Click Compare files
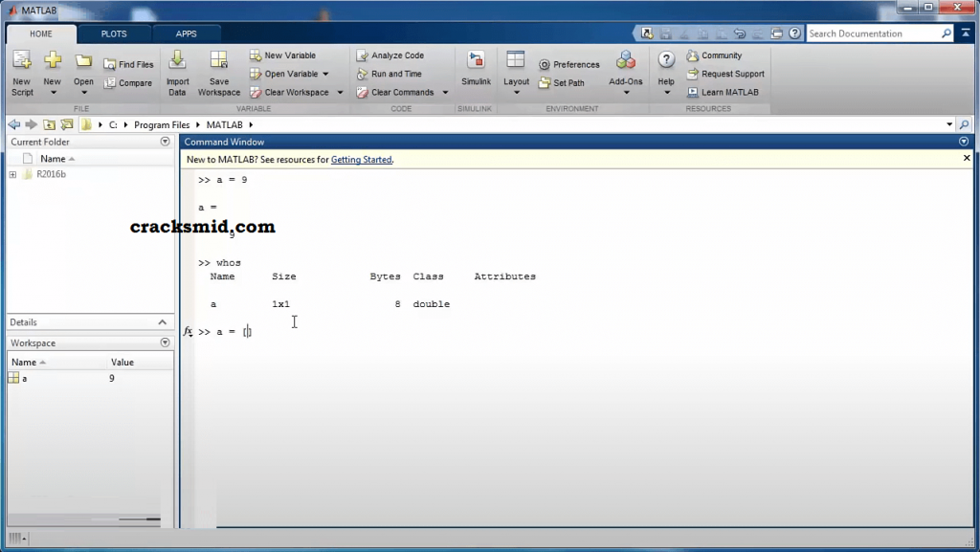 click(128, 82)
